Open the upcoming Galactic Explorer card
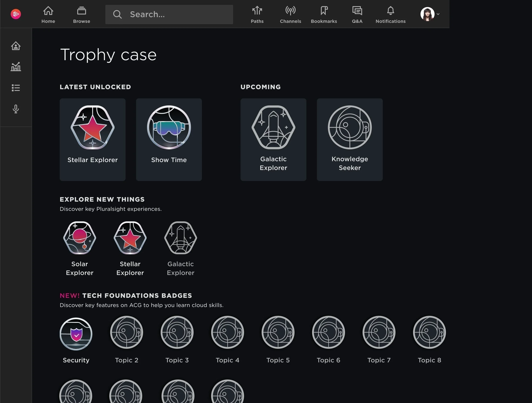 [273, 139]
